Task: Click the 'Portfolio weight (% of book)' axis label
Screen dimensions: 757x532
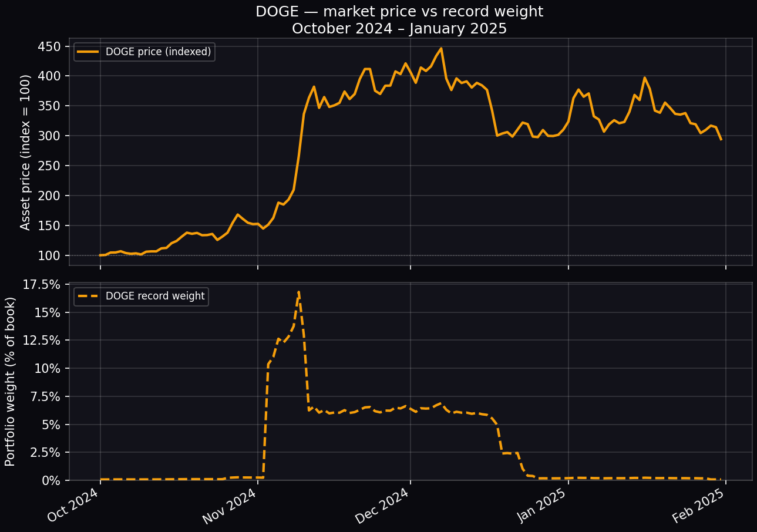Action: click(x=10, y=382)
